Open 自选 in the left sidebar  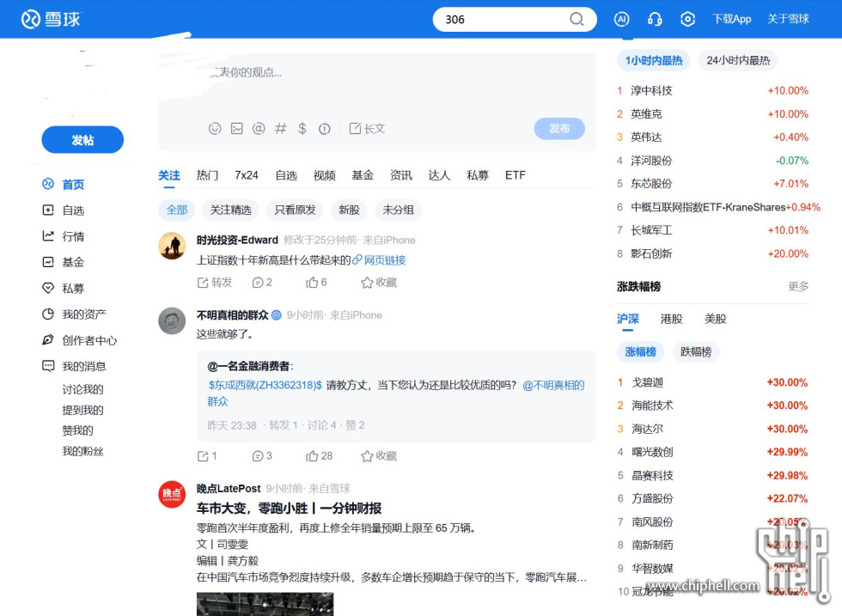coord(64,210)
